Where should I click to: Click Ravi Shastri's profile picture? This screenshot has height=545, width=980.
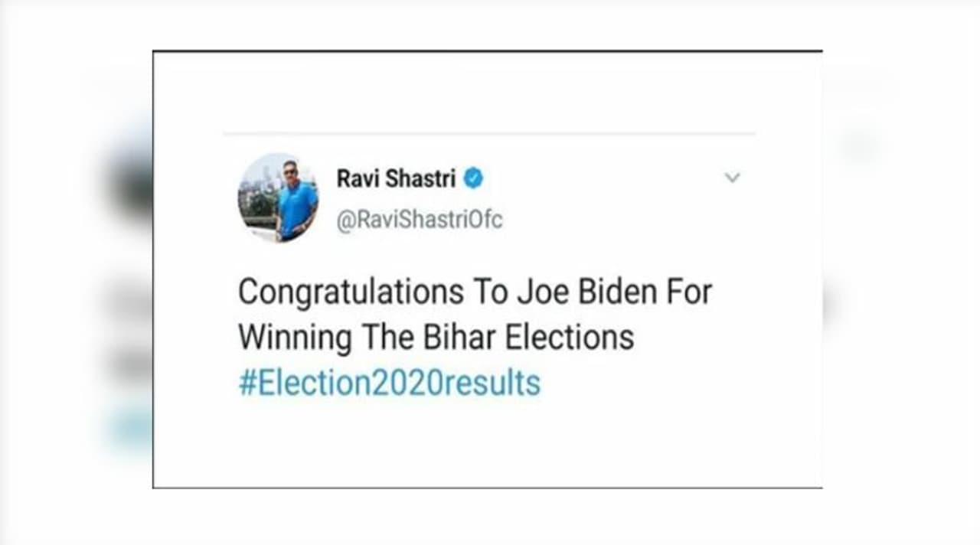[278, 197]
